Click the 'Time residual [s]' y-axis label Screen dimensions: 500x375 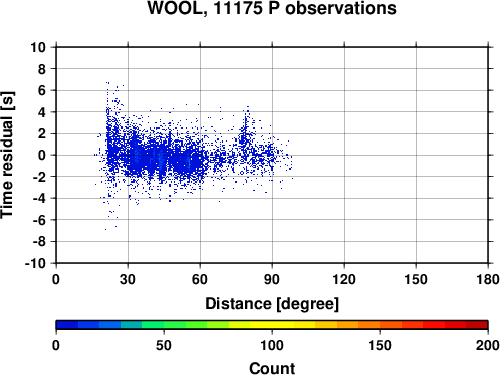pyautogui.click(x=7, y=155)
